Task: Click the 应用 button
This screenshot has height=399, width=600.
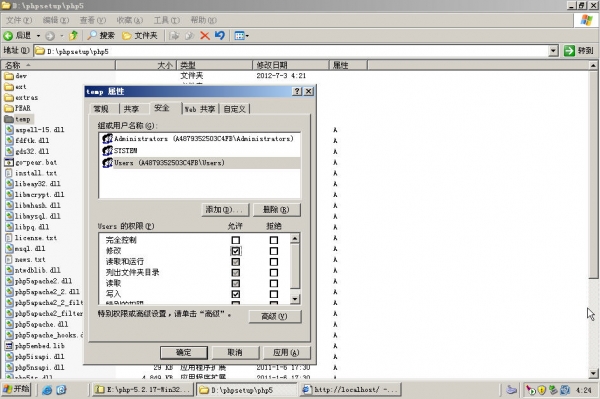Action: (x=286, y=352)
